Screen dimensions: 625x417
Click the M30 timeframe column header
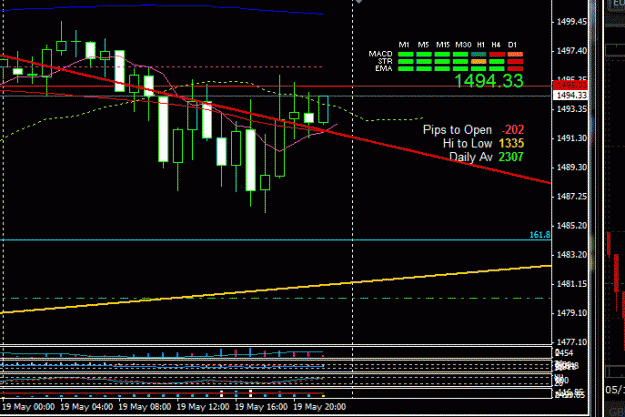click(x=463, y=45)
